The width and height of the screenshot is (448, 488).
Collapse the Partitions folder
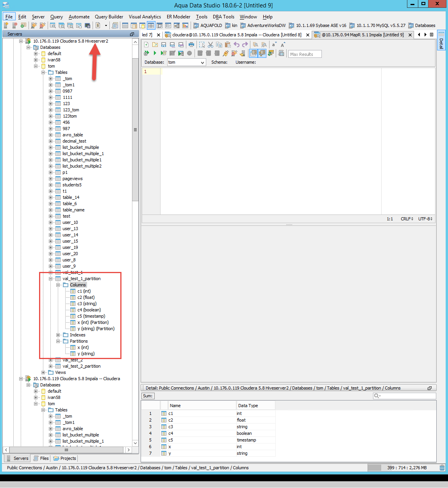point(58,341)
